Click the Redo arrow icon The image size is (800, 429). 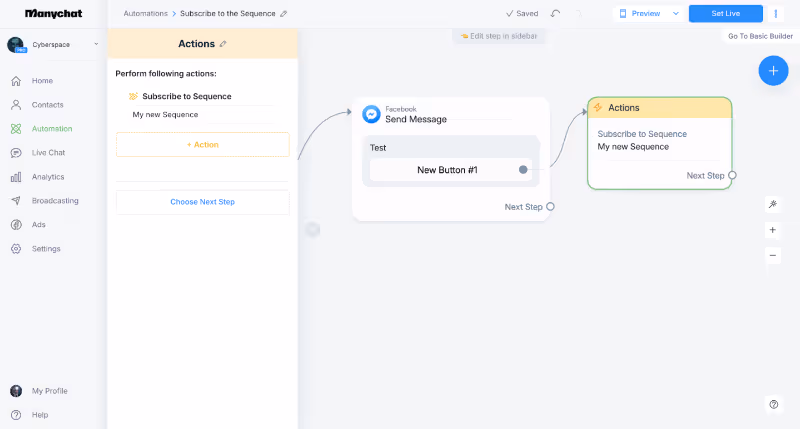tap(578, 14)
